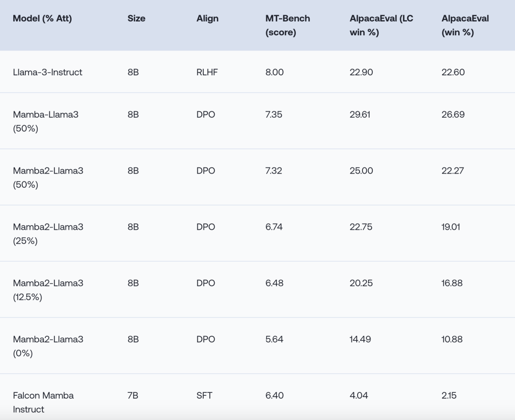515x420 pixels.
Task: Click the "Align" column header
Action: (207, 19)
